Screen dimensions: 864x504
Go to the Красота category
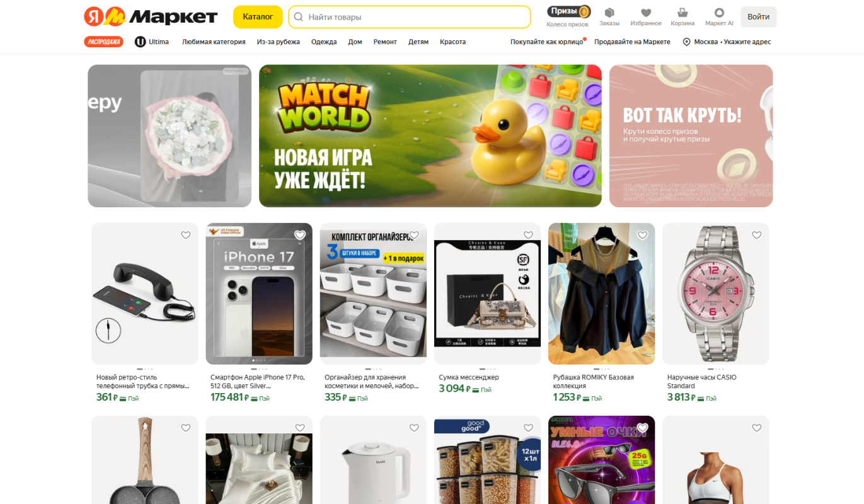click(452, 42)
